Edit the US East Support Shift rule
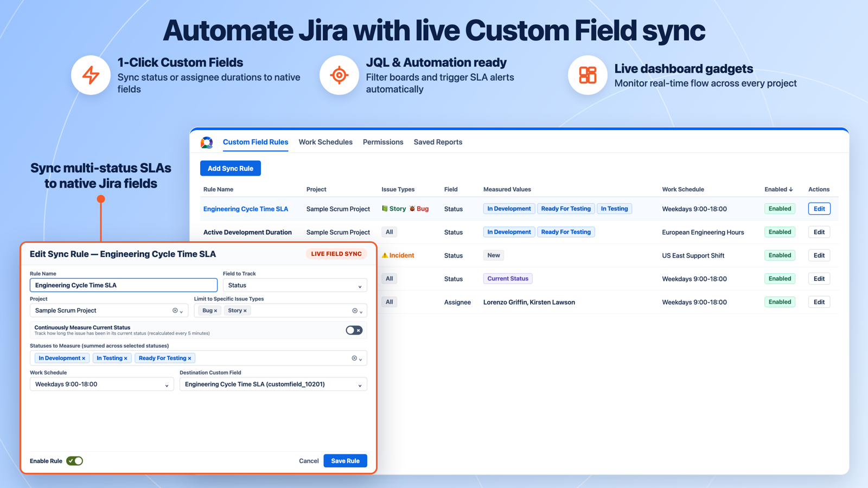This screenshot has height=488, width=868. [x=819, y=255]
